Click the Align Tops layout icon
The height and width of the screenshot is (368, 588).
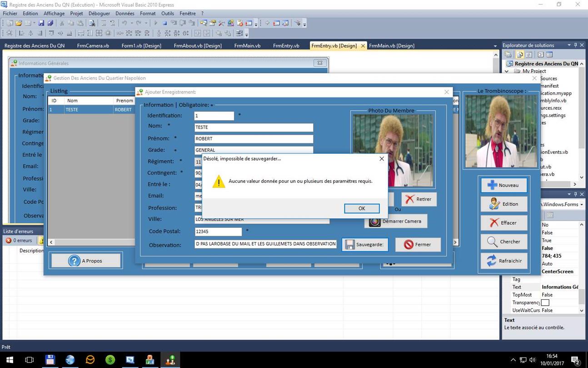pyautogui.click(x=51, y=33)
